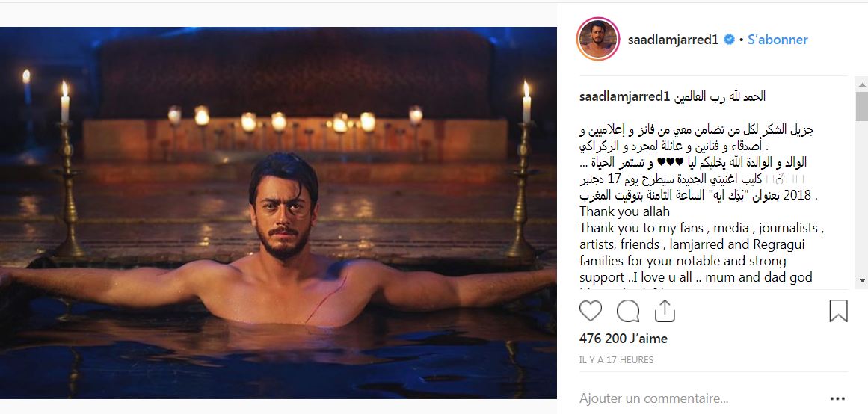Follow the account via S'abonner

coord(778,40)
